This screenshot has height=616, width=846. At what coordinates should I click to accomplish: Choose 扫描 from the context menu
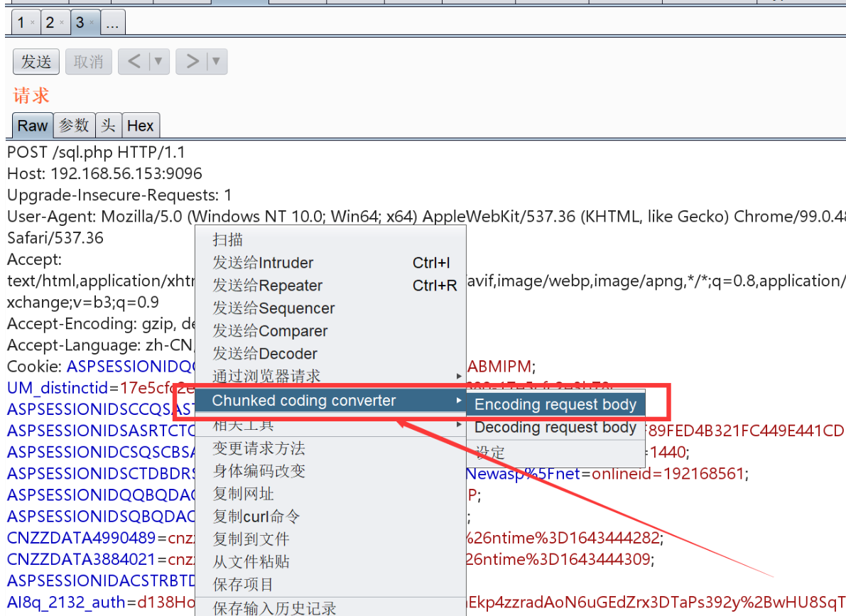[330, 239]
